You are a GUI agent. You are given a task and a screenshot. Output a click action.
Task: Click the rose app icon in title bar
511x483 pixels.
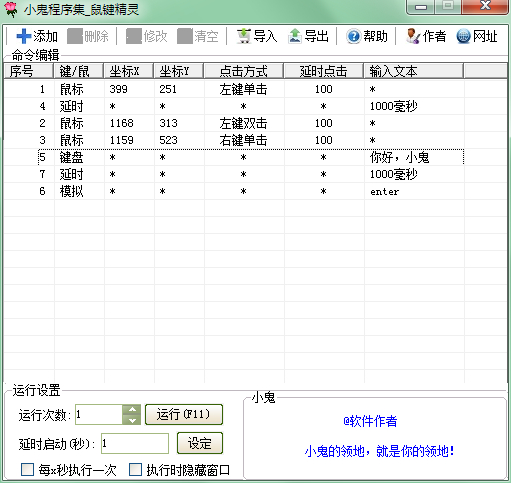pyautogui.click(x=11, y=9)
